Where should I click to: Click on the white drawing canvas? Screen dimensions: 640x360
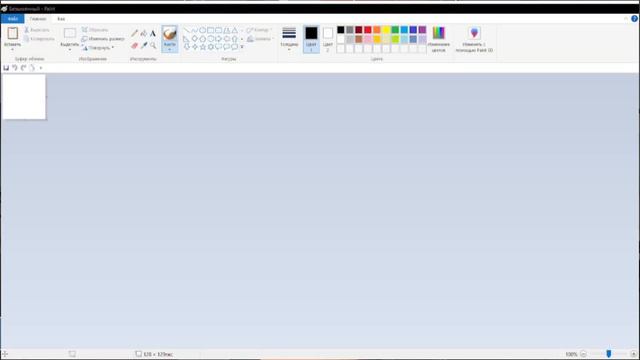point(24,97)
